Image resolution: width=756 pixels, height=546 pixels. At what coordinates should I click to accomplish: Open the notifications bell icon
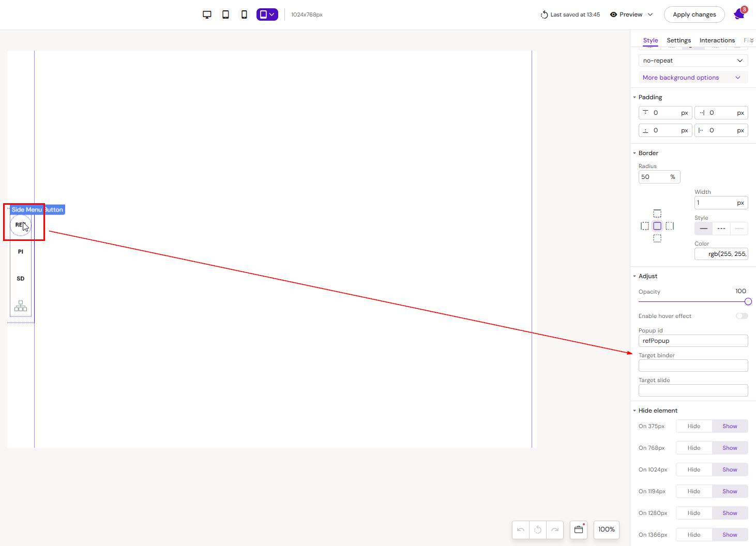[x=739, y=14]
